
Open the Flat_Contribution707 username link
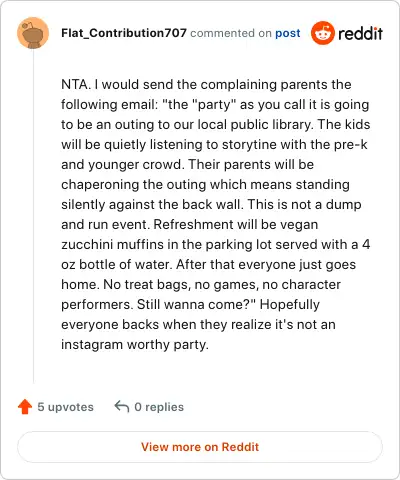(x=124, y=33)
